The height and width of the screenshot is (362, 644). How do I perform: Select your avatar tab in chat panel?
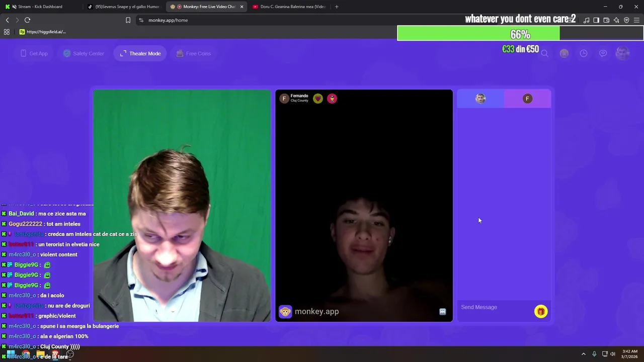(x=480, y=99)
